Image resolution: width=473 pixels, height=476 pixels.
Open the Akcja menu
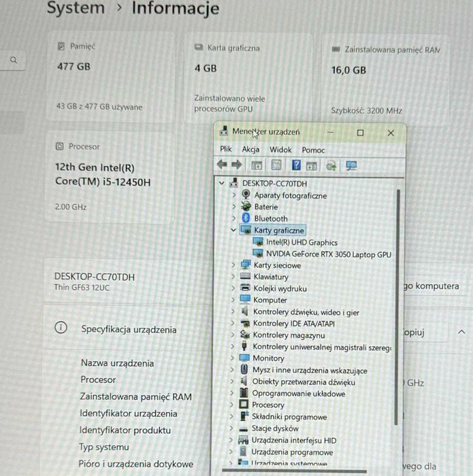(250, 150)
